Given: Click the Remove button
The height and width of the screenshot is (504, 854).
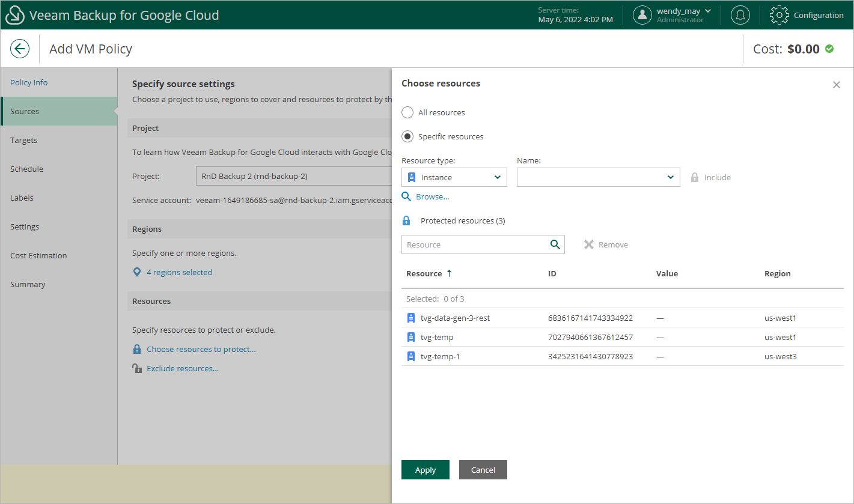Looking at the screenshot, I should point(606,244).
